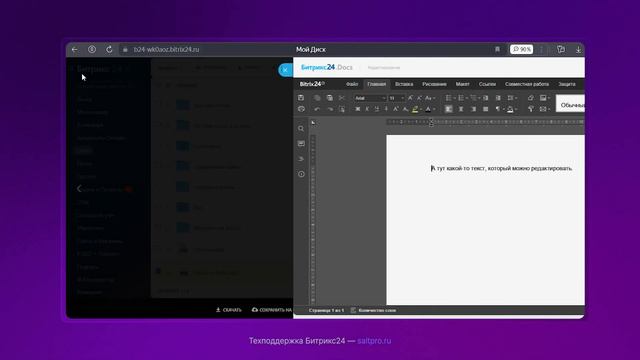Justify the paragraph text
The height and width of the screenshot is (360, 640).
(x=486, y=109)
